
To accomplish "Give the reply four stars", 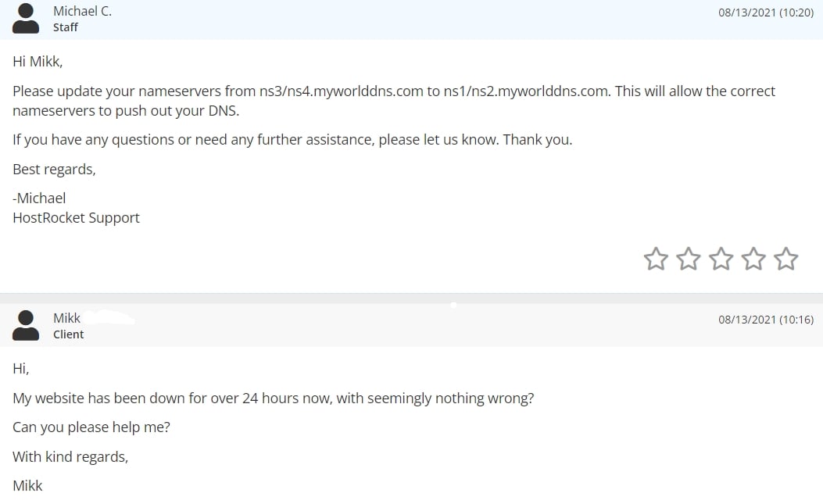I will 753,259.
